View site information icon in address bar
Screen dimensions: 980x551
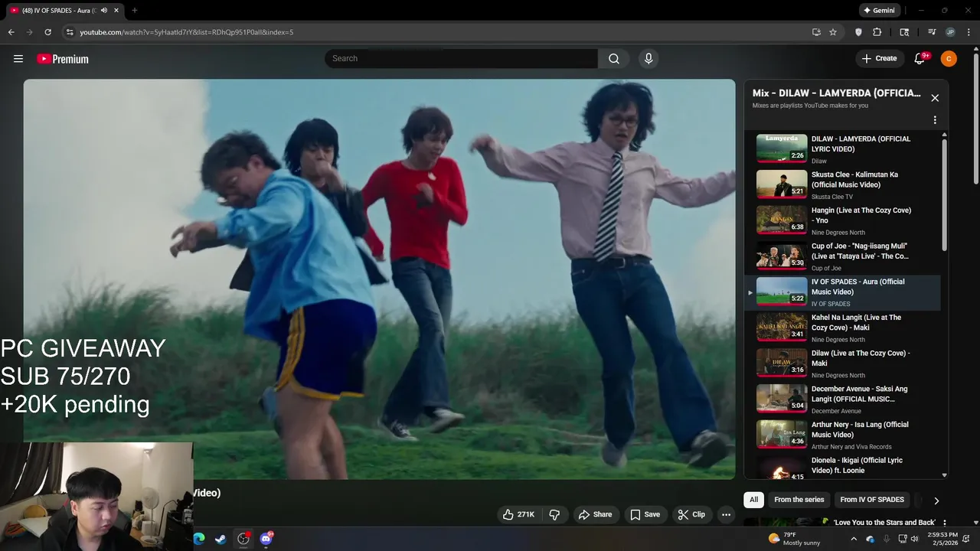69,32
